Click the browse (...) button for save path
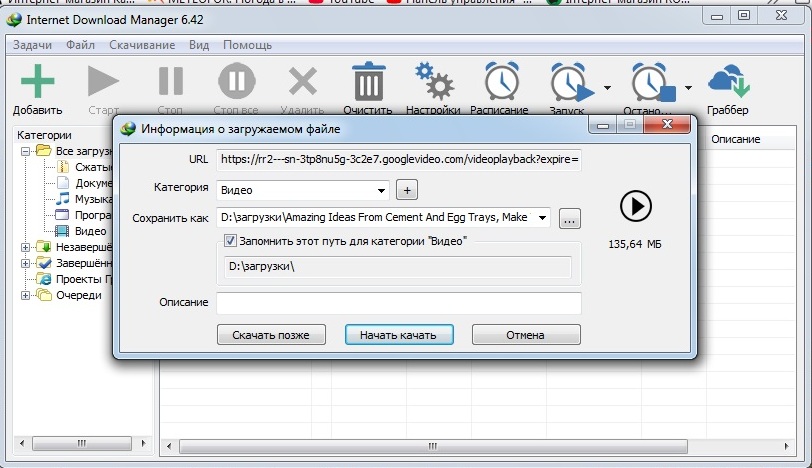The width and height of the screenshot is (812, 468). tap(570, 218)
